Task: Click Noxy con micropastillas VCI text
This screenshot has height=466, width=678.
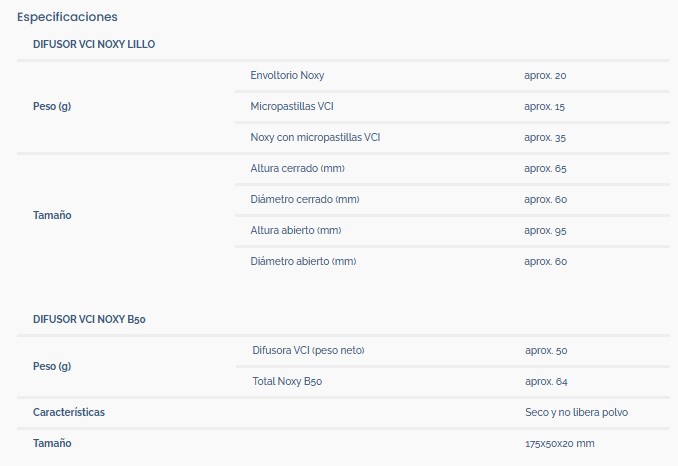Action: pos(315,137)
